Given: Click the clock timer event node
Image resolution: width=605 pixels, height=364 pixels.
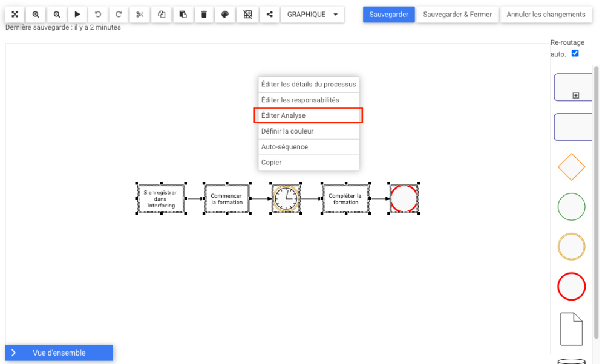Looking at the screenshot, I should coord(286,198).
